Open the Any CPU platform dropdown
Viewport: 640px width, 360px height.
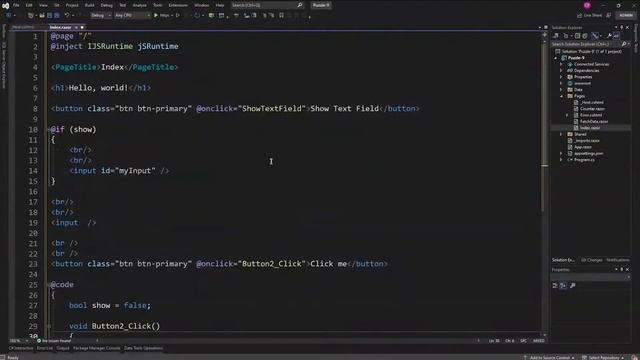132,16
